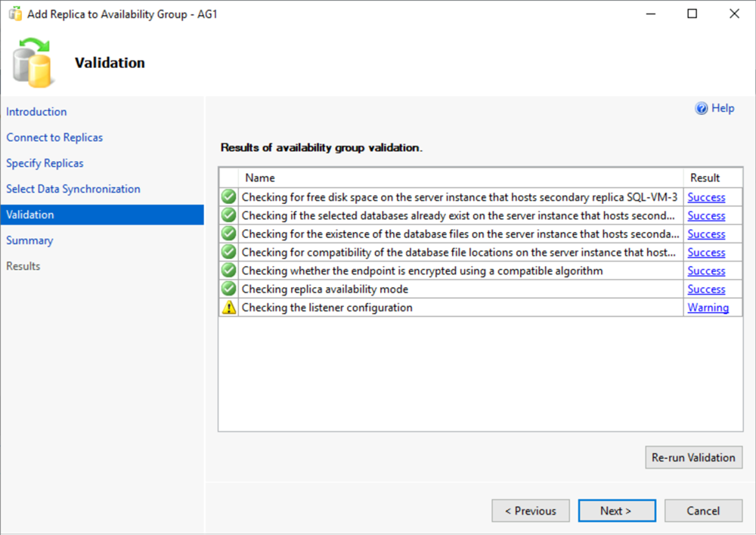Select the Introduction step in the sidebar
The image size is (756, 535).
point(36,111)
